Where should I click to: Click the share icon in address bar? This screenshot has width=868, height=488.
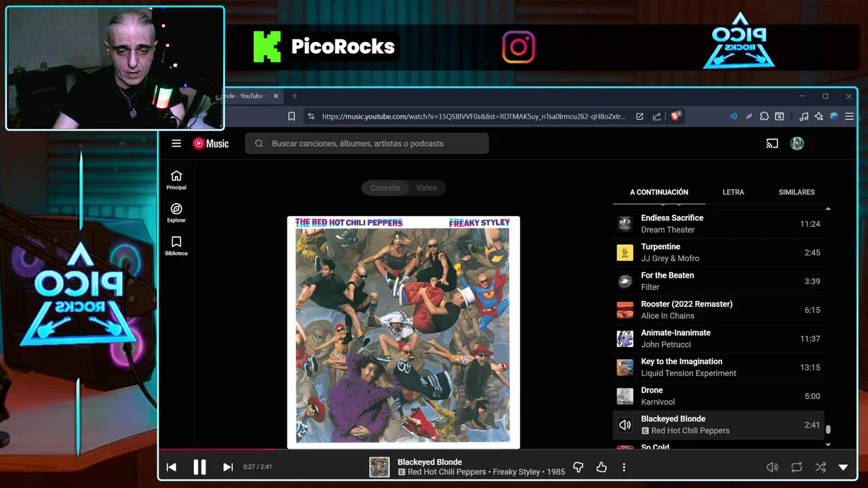656,117
